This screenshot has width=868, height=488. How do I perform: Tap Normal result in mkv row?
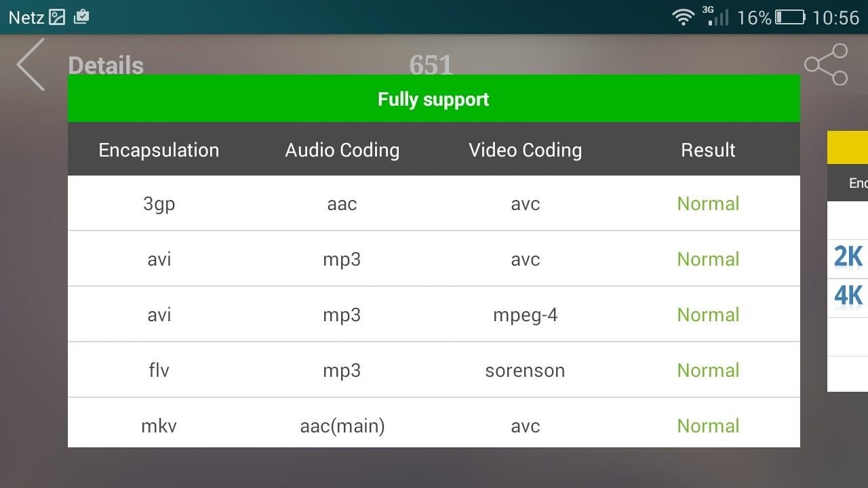(x=708, y=426)
